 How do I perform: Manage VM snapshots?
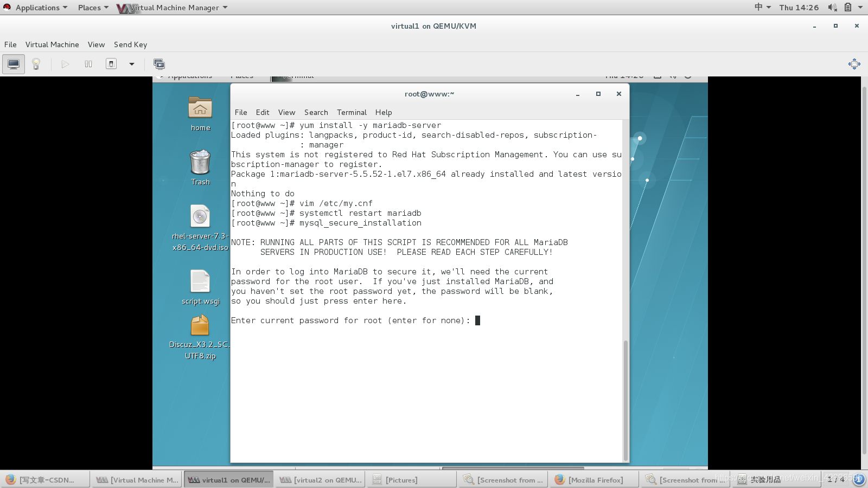click(159, 64)
